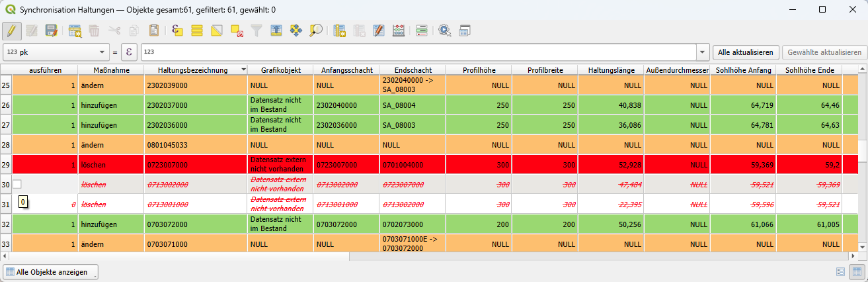
Task: Tick the ausführen checkbox in row 30
Action: tap(18, 185)
